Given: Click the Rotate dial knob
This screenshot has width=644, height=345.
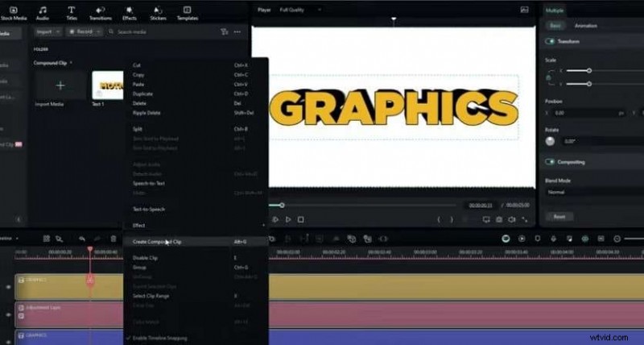Looking at the screenshot, I should click(550, 141).
